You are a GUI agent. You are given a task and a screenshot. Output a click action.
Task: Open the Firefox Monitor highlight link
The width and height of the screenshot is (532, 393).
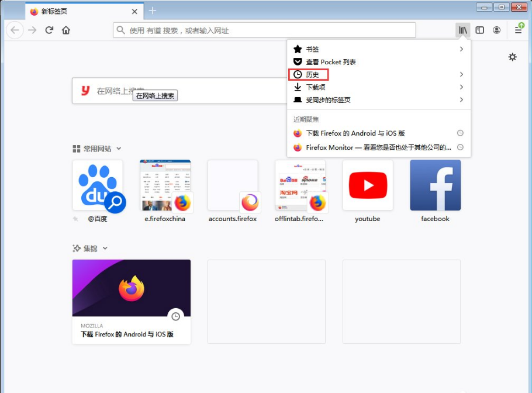click(379, 147)
